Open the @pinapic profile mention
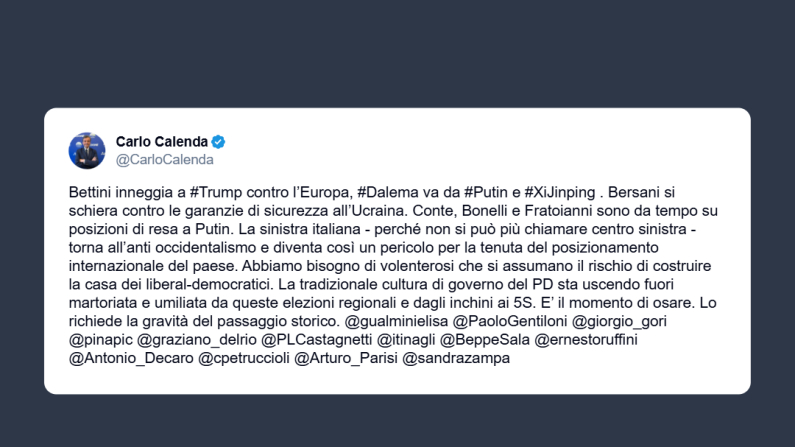The width and height of the screenshot is (795, 447). point(100,339)
